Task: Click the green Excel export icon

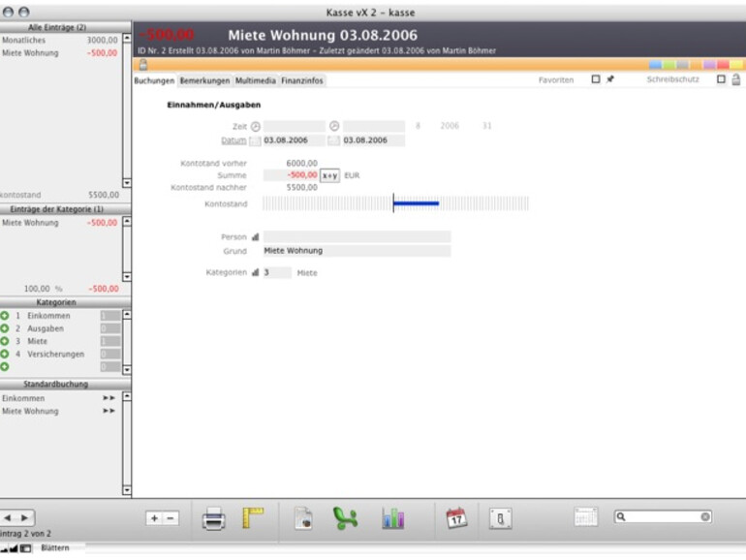Action: coord(345,518)
